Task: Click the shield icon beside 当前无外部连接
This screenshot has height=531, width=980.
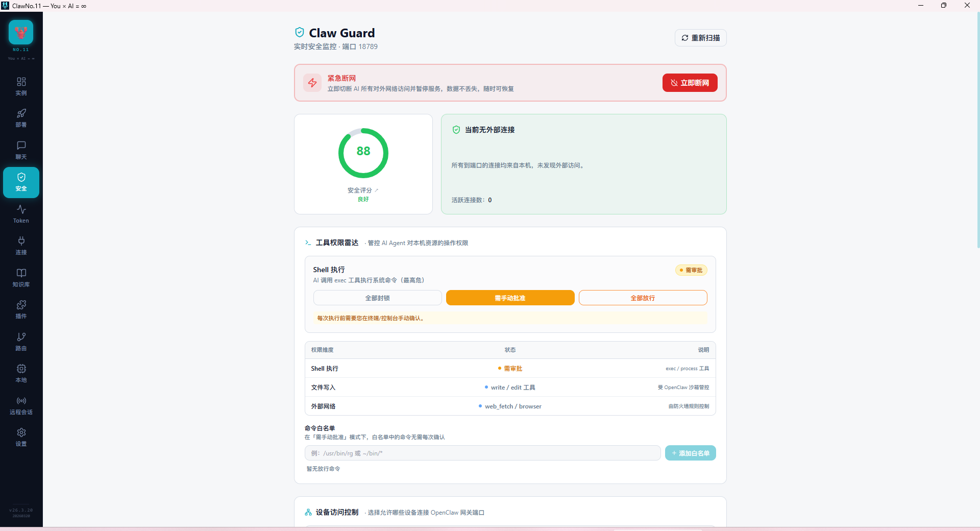Action: [x=456, y=130]
